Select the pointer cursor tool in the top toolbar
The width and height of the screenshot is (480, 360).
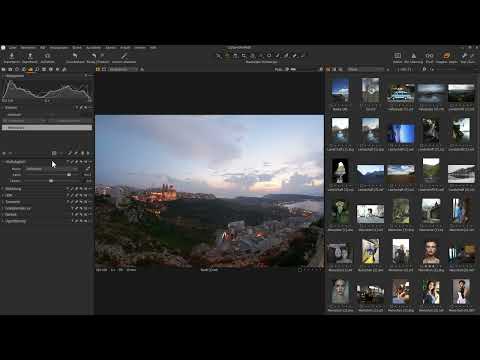coord(219,56)
